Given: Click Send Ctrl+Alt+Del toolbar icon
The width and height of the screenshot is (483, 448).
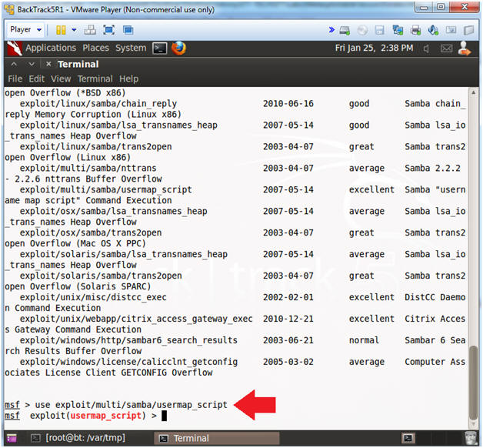Looking at the screenshot, I should [90, 30].
